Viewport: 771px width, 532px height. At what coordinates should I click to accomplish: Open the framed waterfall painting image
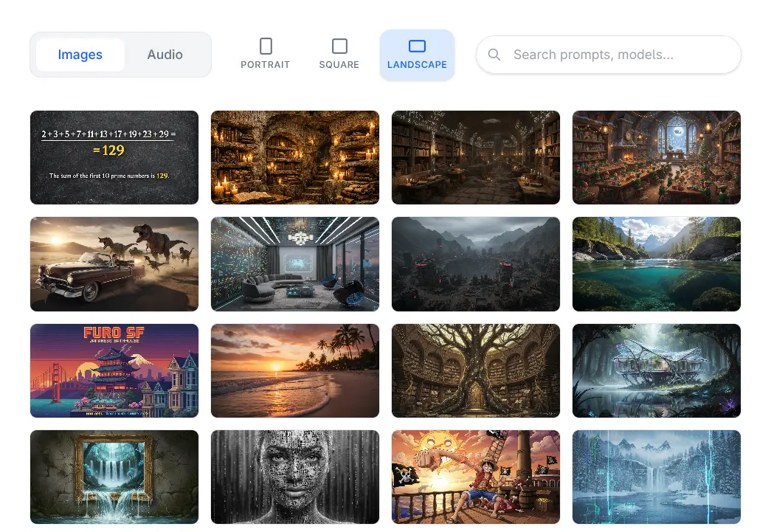114,477
